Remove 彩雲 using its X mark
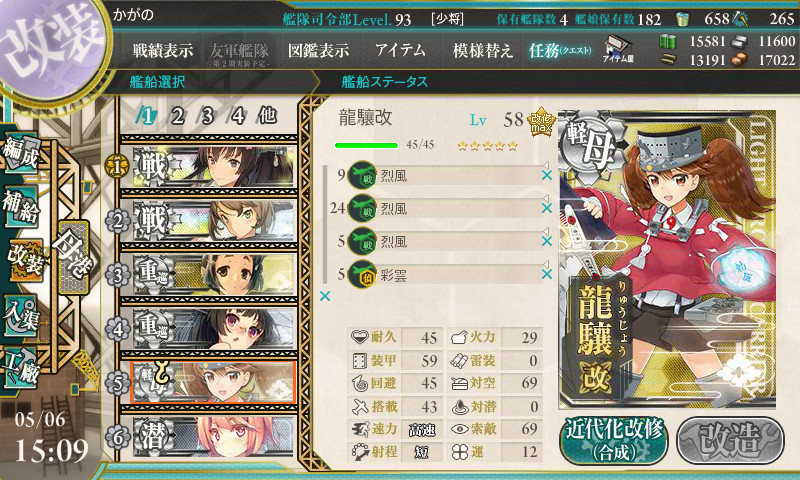800x480 pixels. pos(546,274)
